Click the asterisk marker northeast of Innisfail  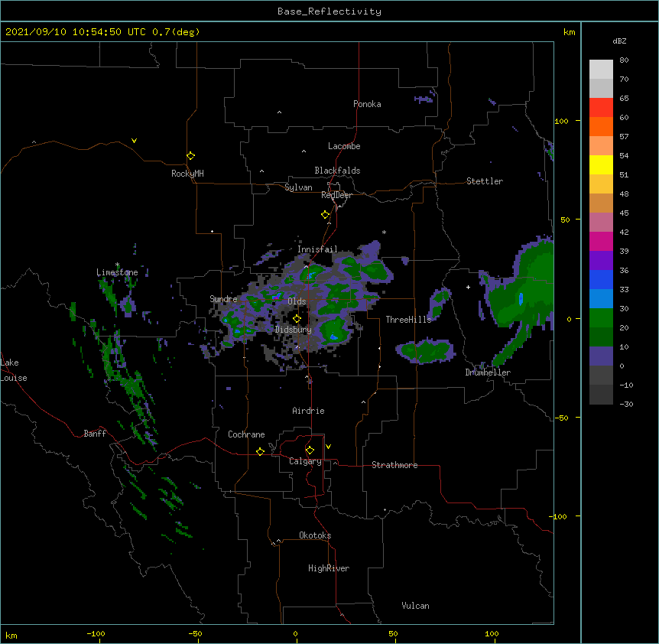[x=384, y=232]
